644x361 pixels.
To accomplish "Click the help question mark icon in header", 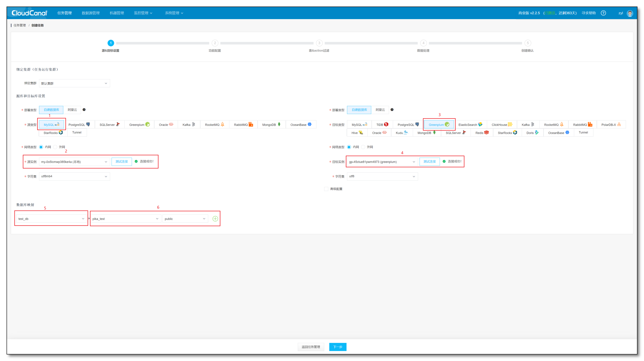I will click(603, 13).
